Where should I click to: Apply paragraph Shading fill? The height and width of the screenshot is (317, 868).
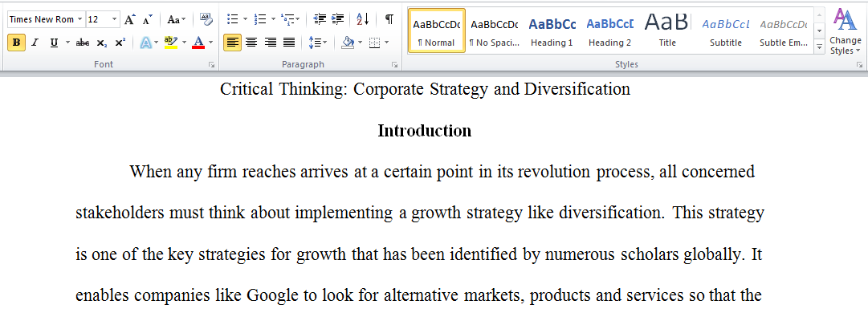348,43
